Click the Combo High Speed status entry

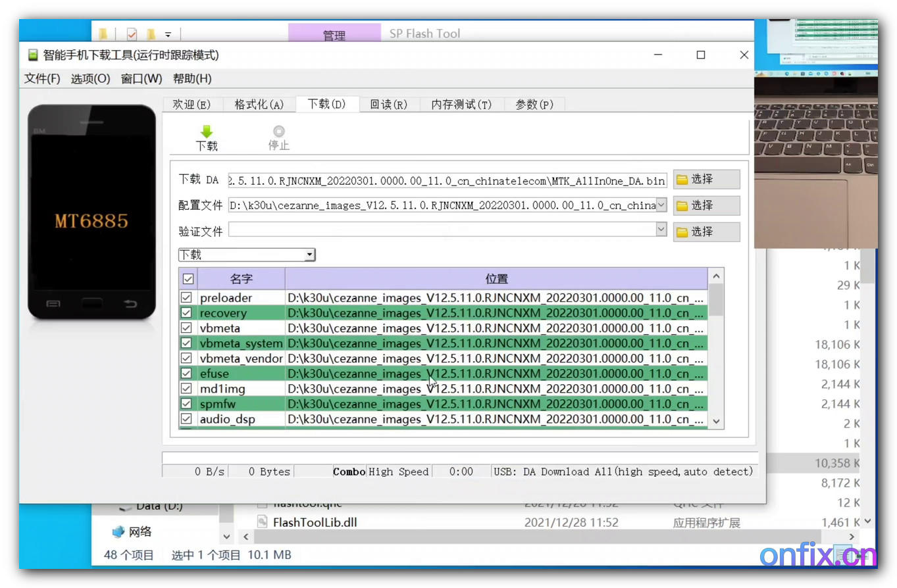381,472
